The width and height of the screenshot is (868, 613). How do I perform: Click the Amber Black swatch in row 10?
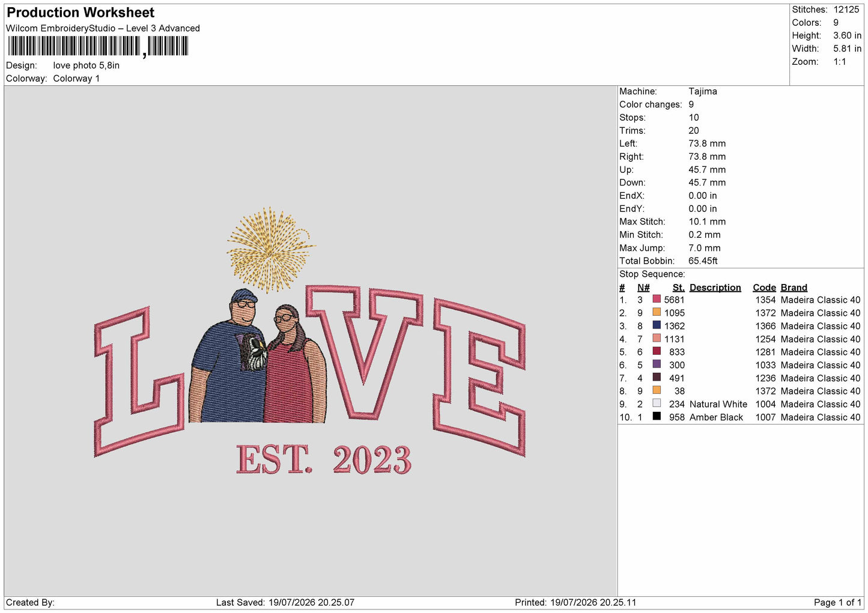pos(657,416)
